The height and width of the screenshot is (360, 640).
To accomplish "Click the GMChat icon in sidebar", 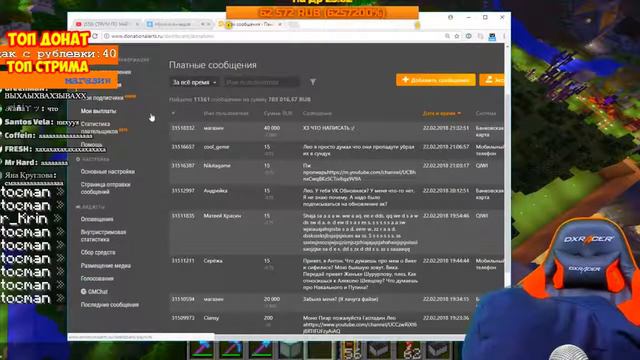I will pyautogui.click(x=83, y=291).
